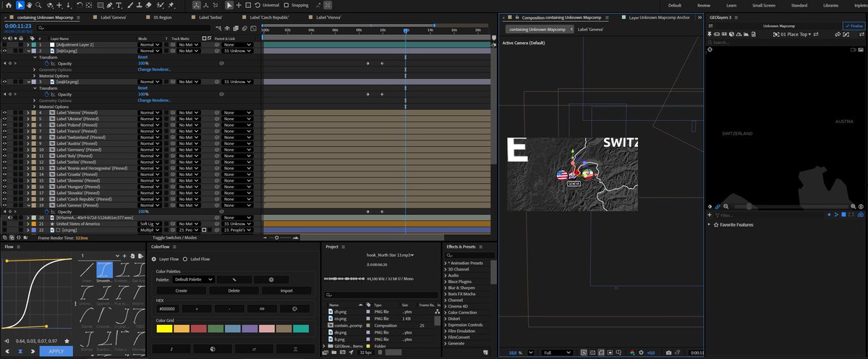The image size is (868, 359).
Task: Select the Label Flow radio button
Action: pos(184,258)
